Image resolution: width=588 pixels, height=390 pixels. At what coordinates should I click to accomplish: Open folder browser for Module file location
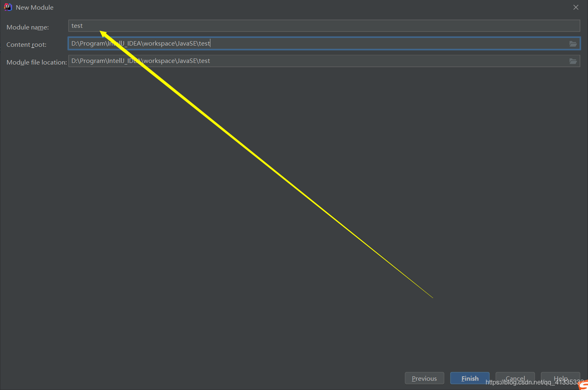[573, 61]
